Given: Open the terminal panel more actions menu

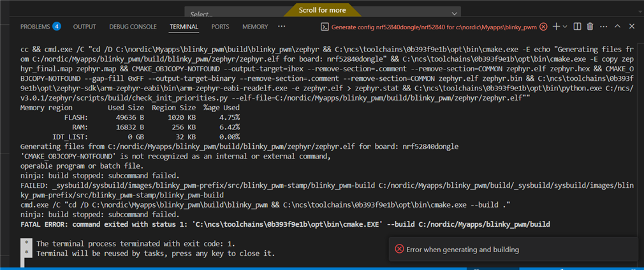Looking at the screenshot, I should click(x=603, y=27).
